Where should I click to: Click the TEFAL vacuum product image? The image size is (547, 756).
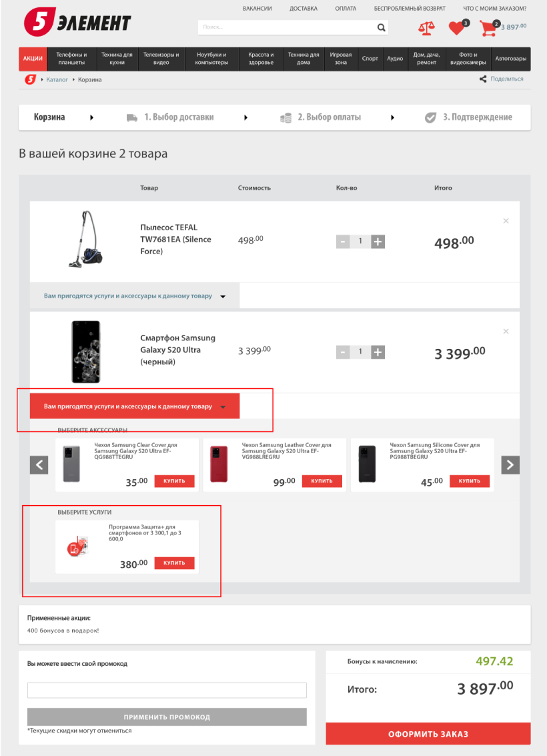(86, 239)
